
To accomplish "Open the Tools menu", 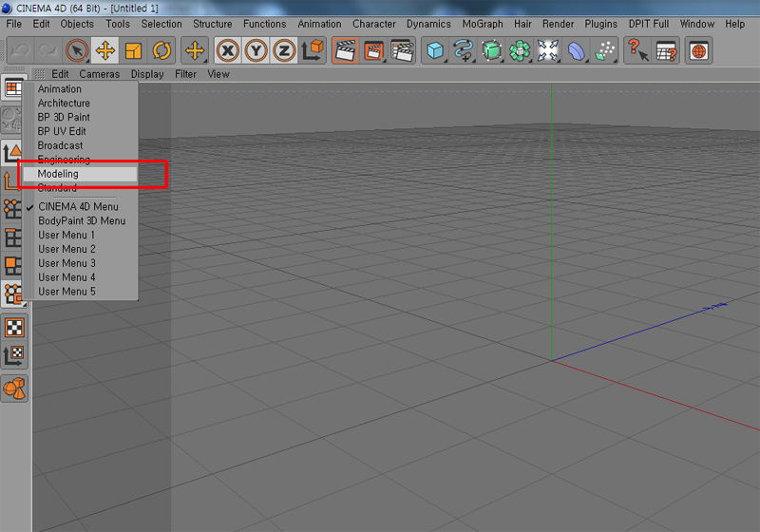I will click(118, 24).
